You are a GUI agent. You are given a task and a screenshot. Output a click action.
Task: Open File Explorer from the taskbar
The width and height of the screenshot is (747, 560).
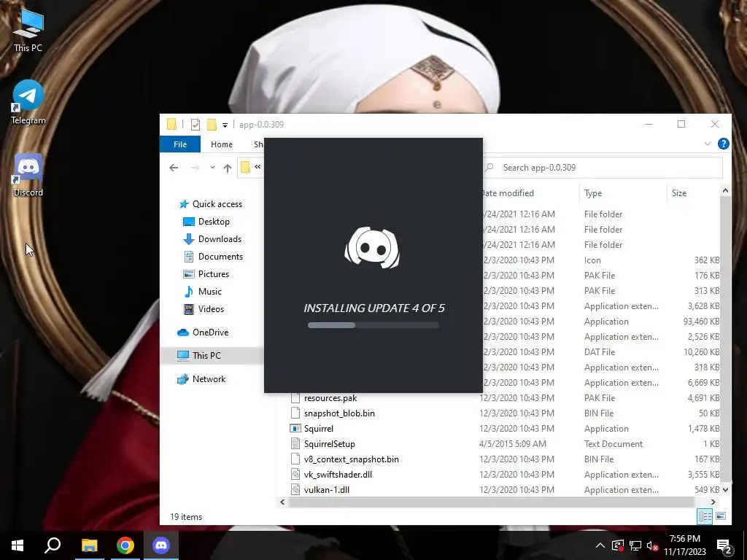89,545
